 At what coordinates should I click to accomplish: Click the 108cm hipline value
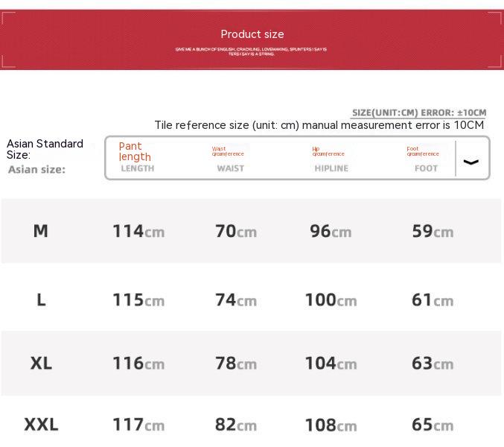(331, 425)
